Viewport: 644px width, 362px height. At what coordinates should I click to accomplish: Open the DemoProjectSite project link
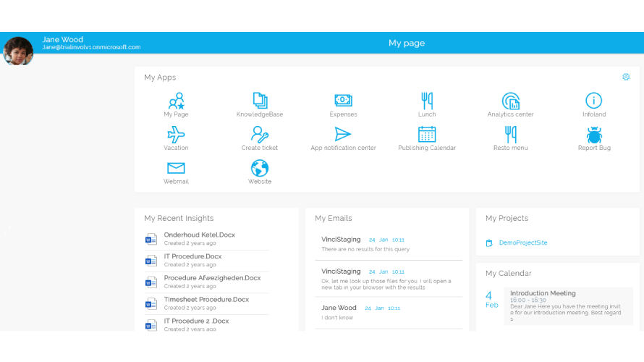pyautogui.click(x=523, y=243)
